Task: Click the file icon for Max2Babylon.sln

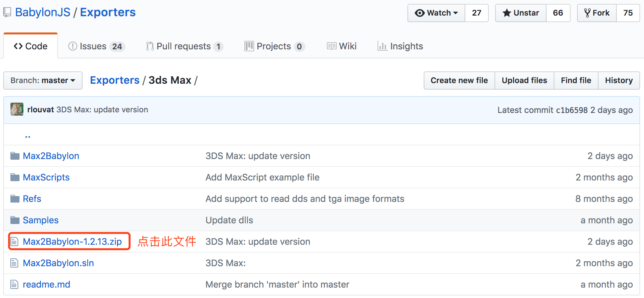Action: [x=14, y=263]
